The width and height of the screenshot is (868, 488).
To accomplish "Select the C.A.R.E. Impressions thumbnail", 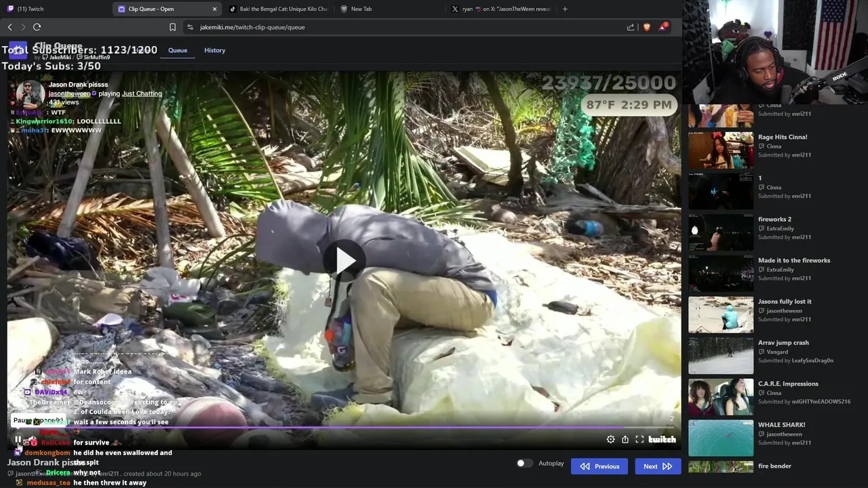I will point(721,396).
